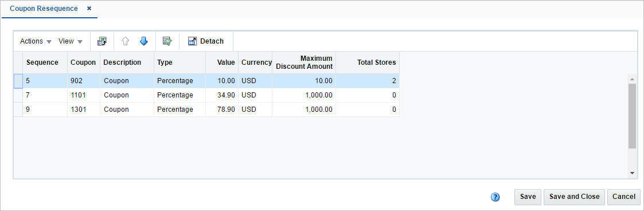Click coupon number 1301 cell
644x211 pixels.
point(83,110)
